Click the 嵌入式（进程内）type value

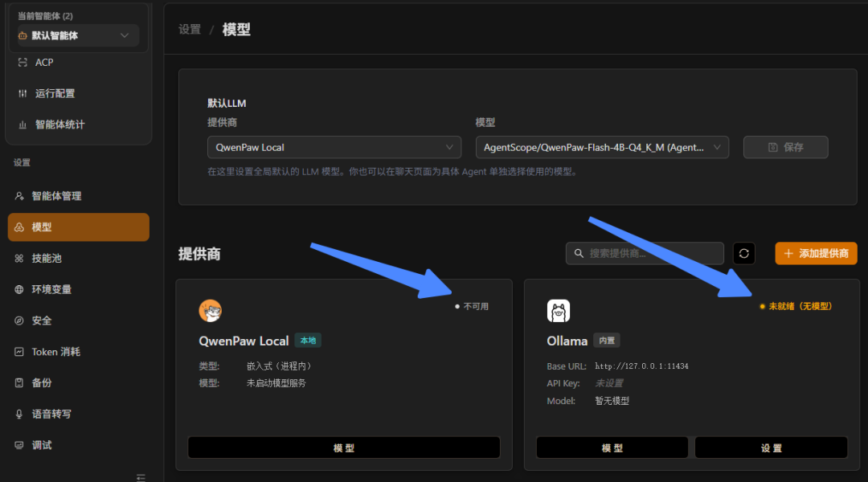pyautogui.click(x=279, y=366)
